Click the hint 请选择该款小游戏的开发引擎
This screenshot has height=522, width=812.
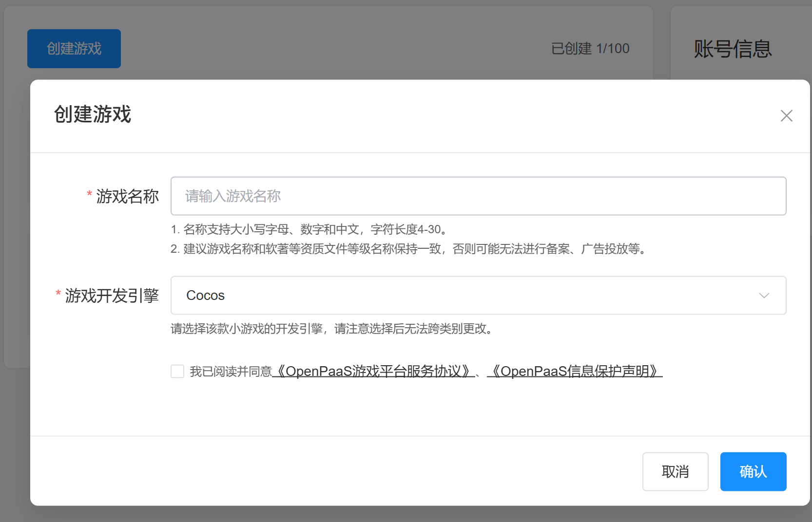[333, 329]
